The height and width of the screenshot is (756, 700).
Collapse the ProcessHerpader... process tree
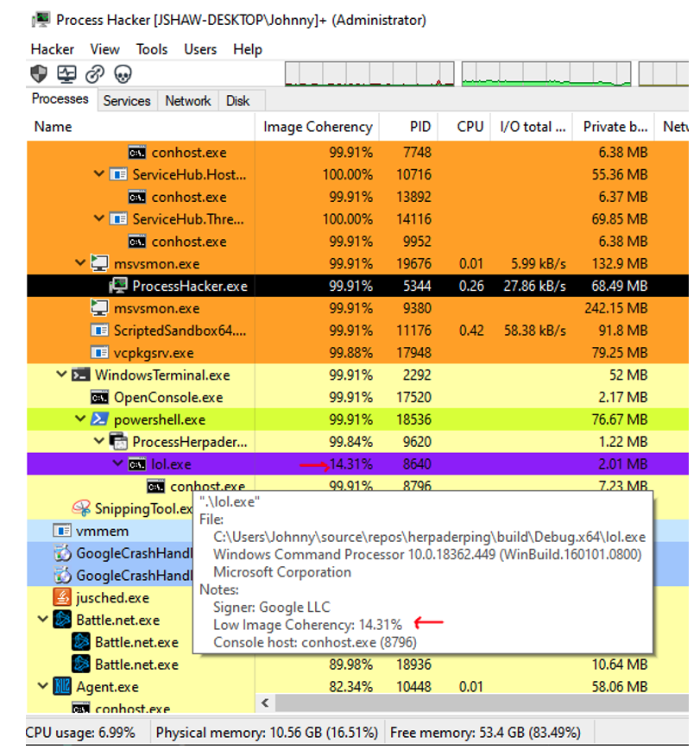(x=99, y=441)
